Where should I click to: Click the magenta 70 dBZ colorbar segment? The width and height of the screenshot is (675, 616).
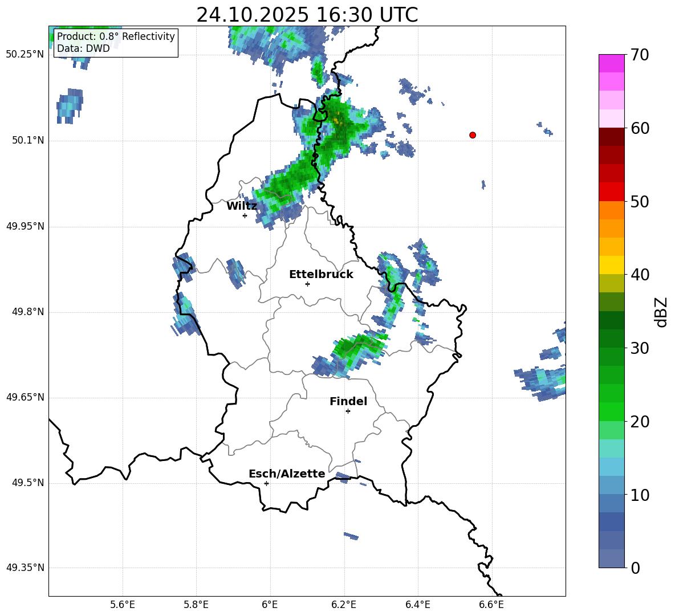611,63
